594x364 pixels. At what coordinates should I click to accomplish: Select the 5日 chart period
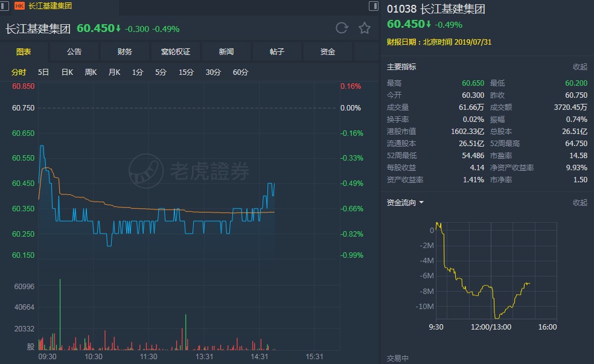point(43,72)
